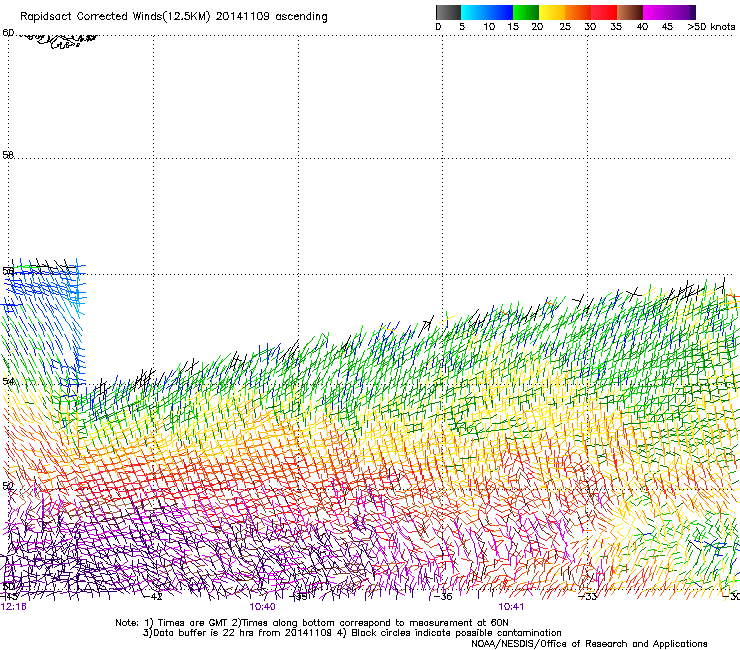Viewport: 740px width, 650px height.
Task: Click the date '20141109' in the title
Action: 243,17
